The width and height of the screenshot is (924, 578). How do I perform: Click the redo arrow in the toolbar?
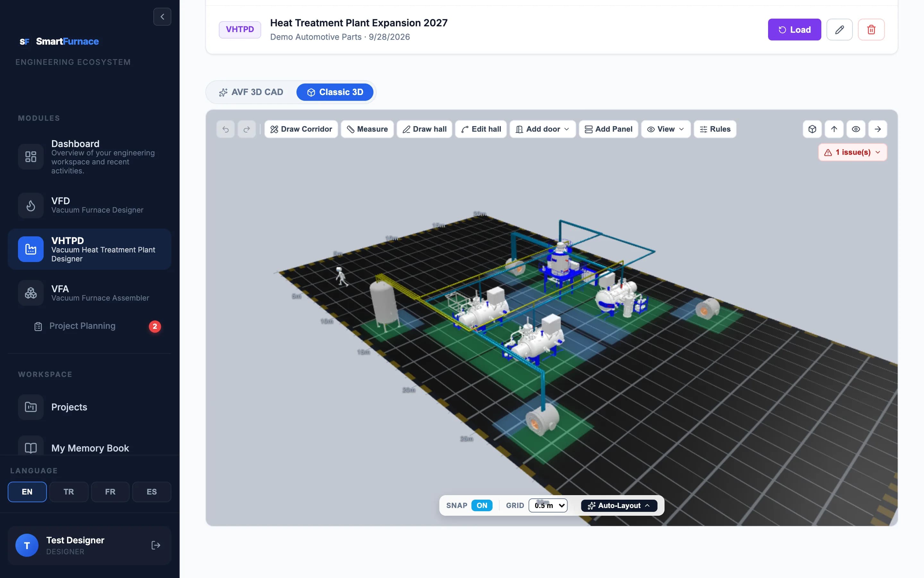point(247,129)
